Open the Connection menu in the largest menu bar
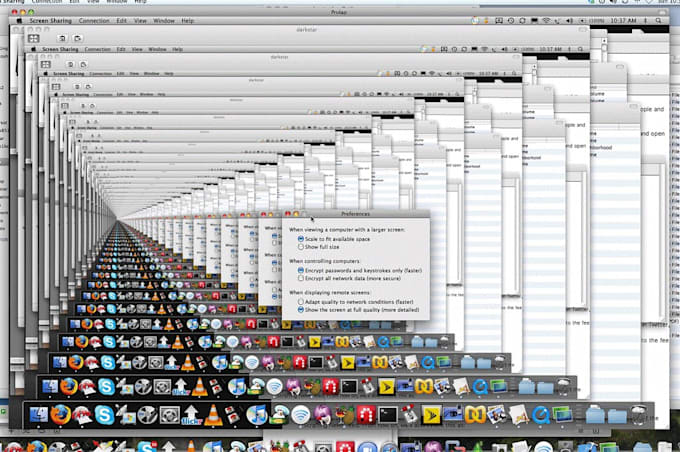Image resolution: width=680 pixels, height=452 pixels. pos(94,21)
